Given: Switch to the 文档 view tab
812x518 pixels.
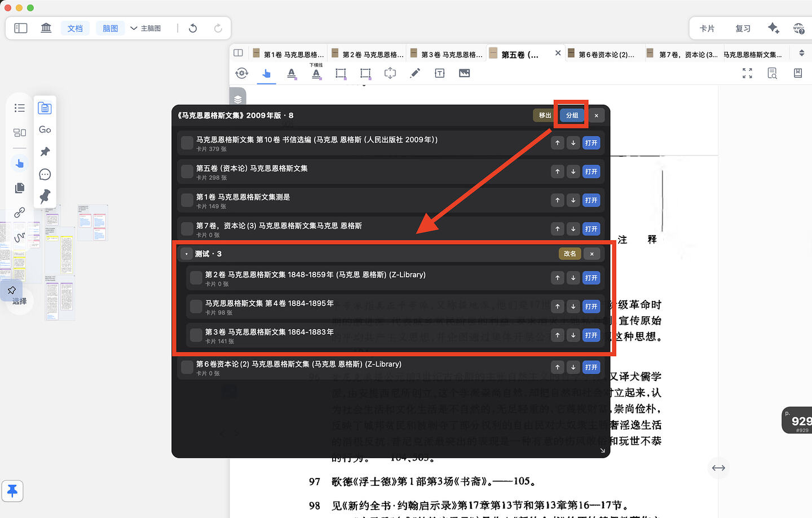Looking at the screenshot, I should click(x=75, y=28).
